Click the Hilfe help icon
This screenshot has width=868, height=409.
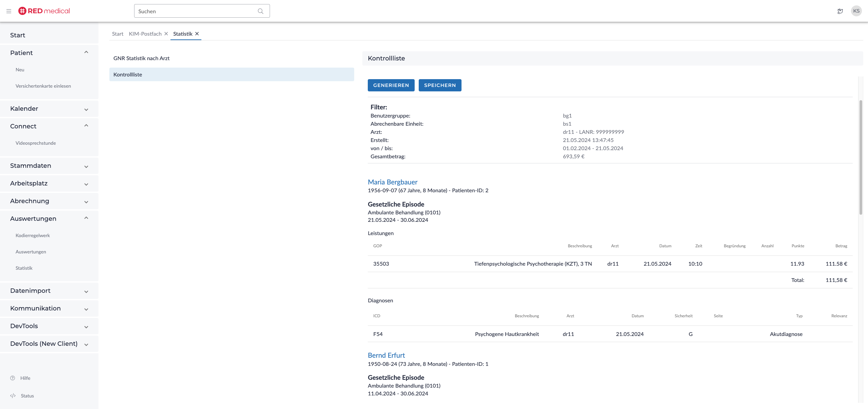[13, 378]
